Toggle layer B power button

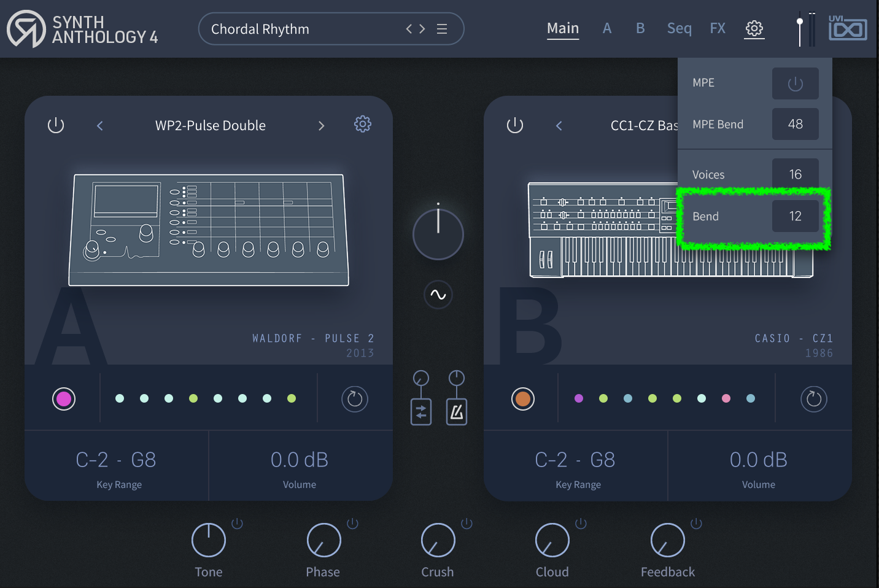click(x=515, y=125)
